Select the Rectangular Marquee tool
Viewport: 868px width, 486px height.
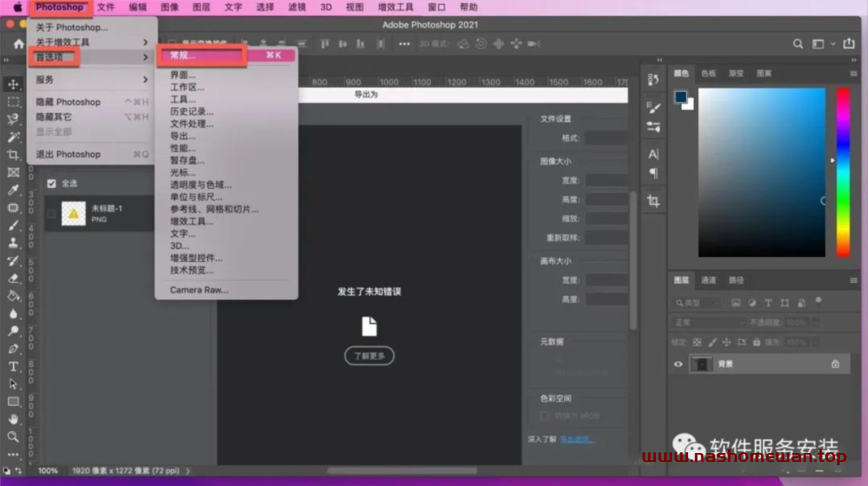(x=14, y=102)
